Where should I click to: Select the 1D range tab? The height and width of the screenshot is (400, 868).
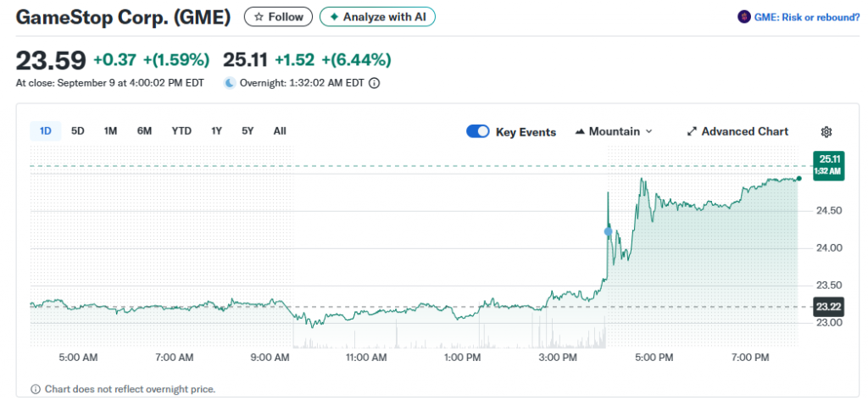coord(46,131)
